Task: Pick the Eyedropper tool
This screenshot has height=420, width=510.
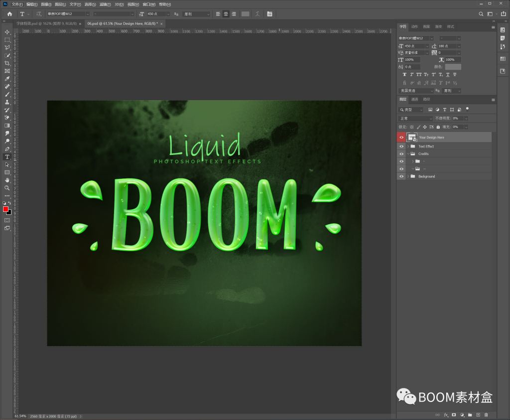Action: coord(7,79)
